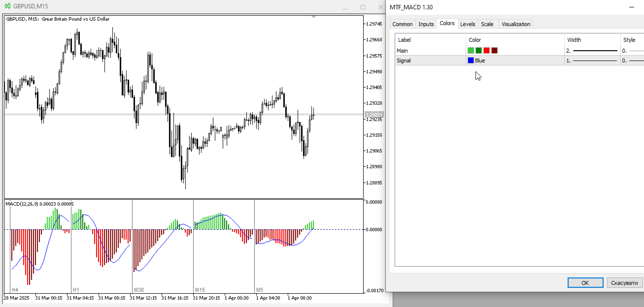Click the H4 timeframe label
Screen dimensions: 644x307
(15, 290)
